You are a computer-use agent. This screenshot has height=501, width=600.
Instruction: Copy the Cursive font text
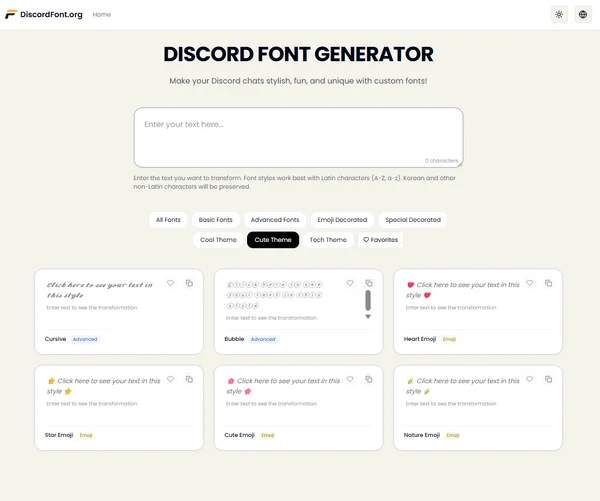(189, 283)
